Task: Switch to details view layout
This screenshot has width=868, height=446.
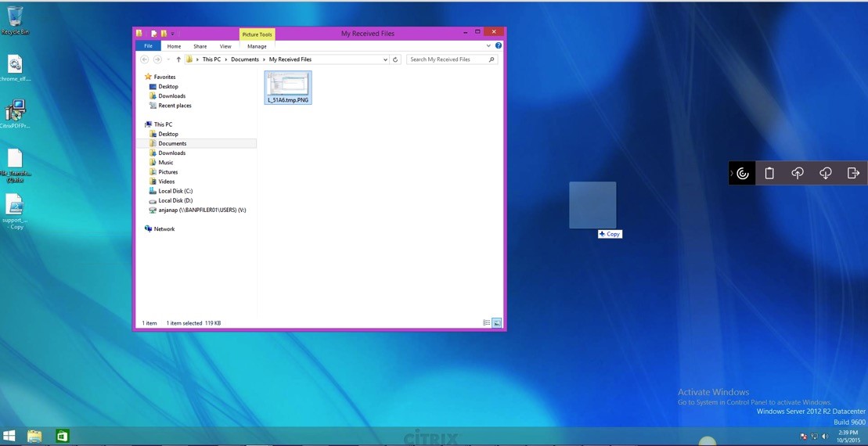Action: (x=486, y=322)
